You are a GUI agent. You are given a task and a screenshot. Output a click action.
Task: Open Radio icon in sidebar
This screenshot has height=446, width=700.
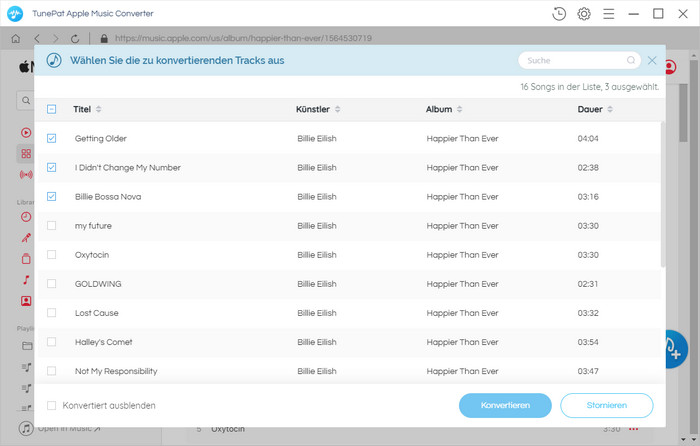point(26,175)
